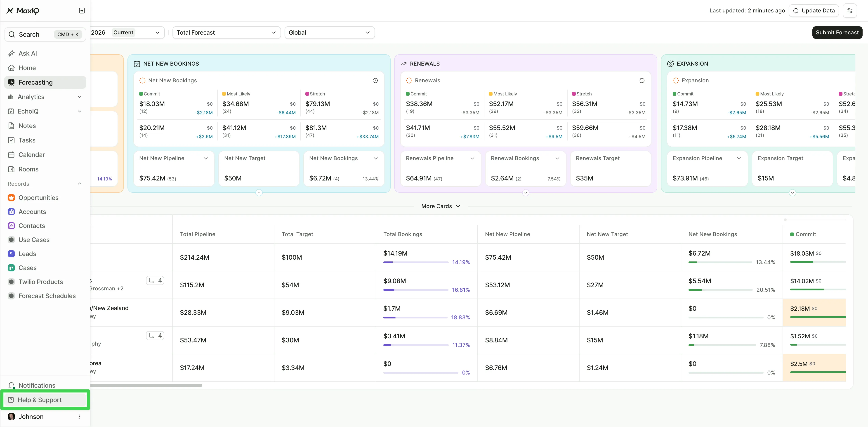Open the Net New Pipeline card dropdown
The width and height of the screenshot is (868, 427).
tap(205, 158)
